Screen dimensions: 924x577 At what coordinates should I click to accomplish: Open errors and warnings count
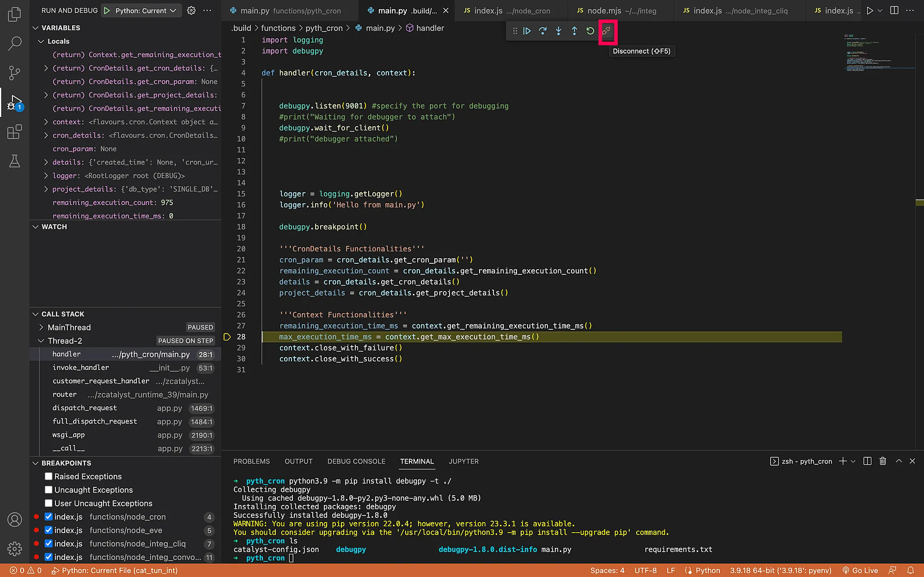(26, 571)
